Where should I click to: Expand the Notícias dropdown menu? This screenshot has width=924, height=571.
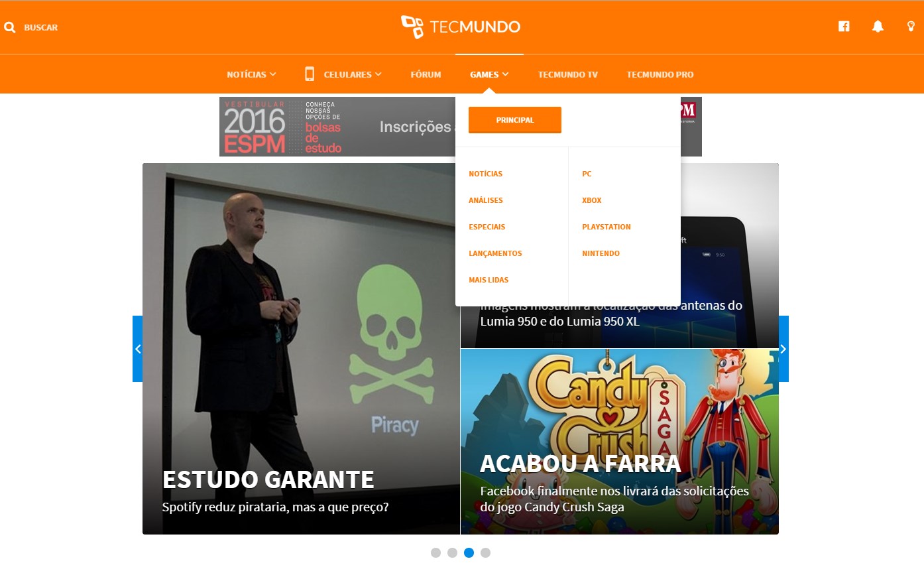pyautogui.click(x=251, y=74)
